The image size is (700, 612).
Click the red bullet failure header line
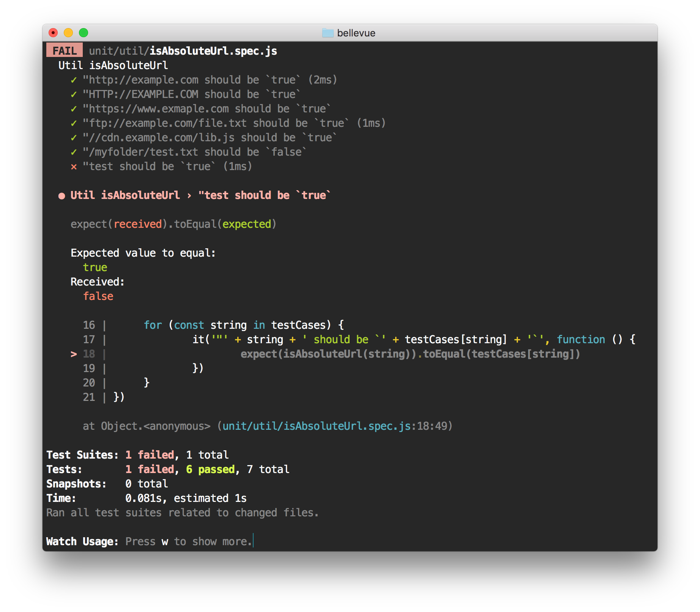pos(194,195)
